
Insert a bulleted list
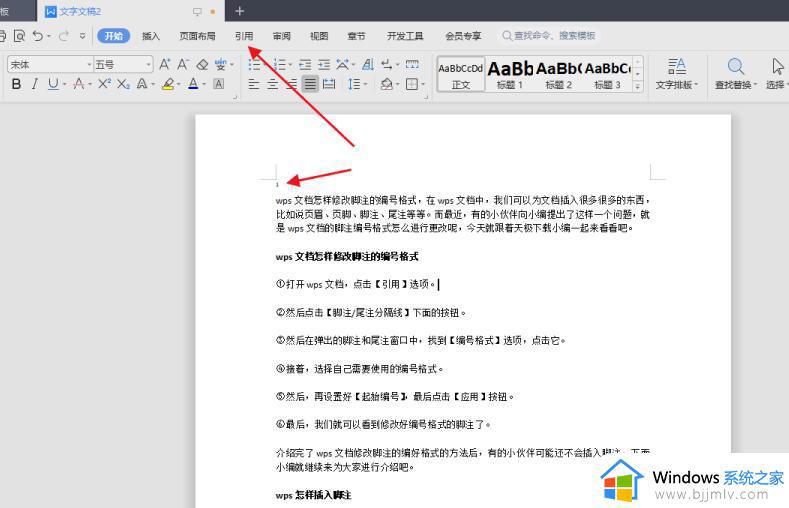(254, 64)
